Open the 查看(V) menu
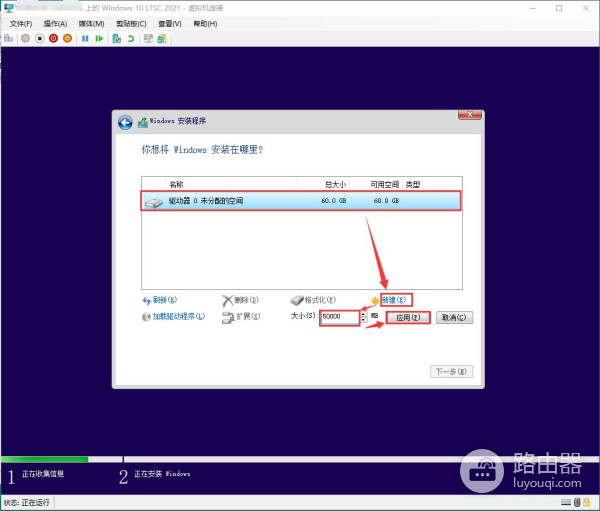600x511 pixels. (168, 23)
